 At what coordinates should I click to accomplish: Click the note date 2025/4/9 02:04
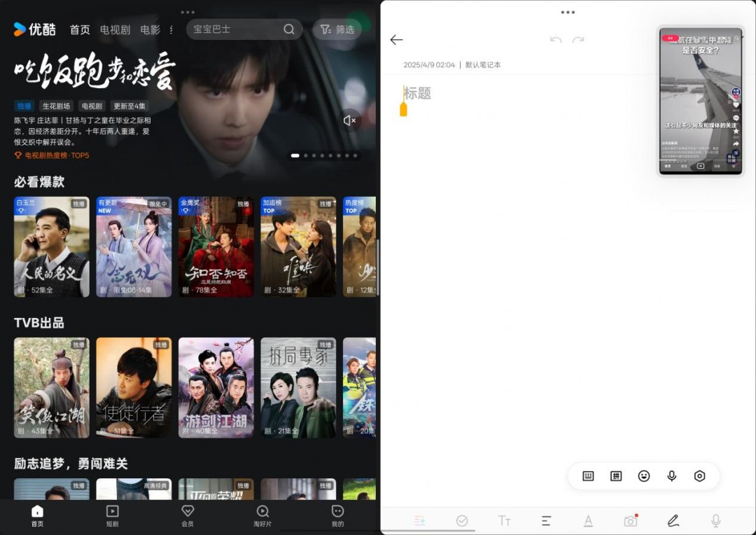(429, 64)
